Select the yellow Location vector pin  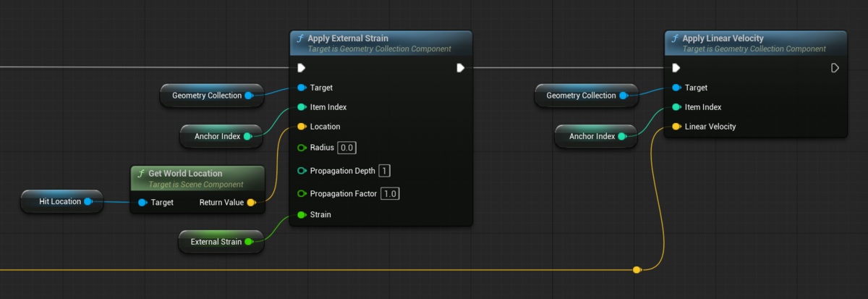pyautogui.click(x=302, y=127)
